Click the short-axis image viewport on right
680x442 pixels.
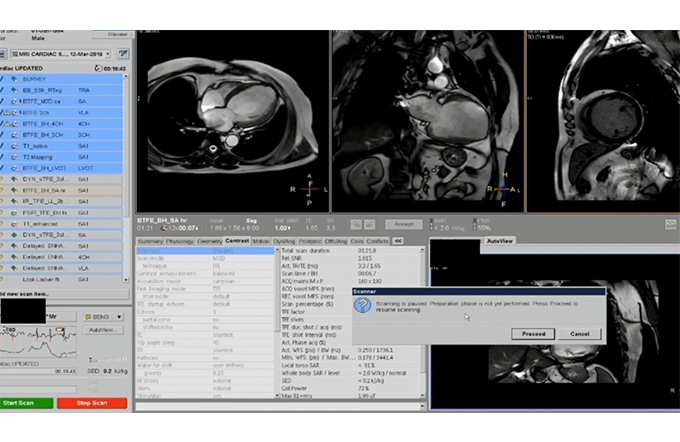pyautogui.click(x=603, y=121)
